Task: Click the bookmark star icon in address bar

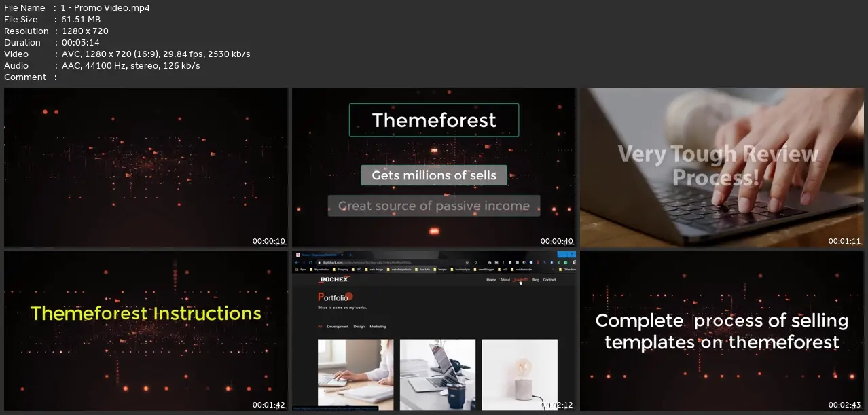Action: (x=467, y=262)
